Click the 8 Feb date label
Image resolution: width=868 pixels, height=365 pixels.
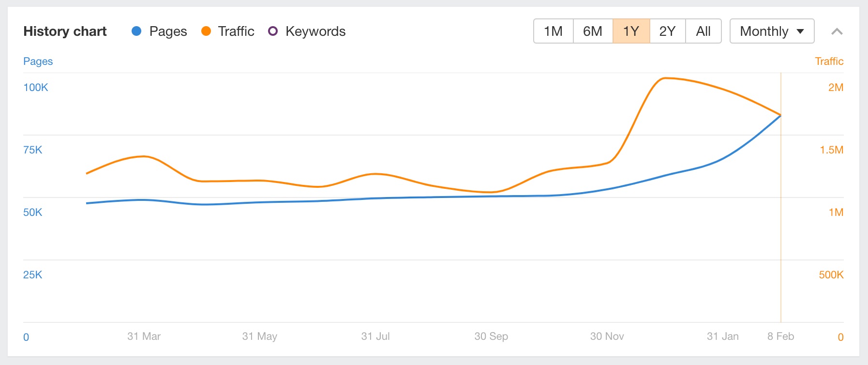pyautogui.click(x=780, y=336)
